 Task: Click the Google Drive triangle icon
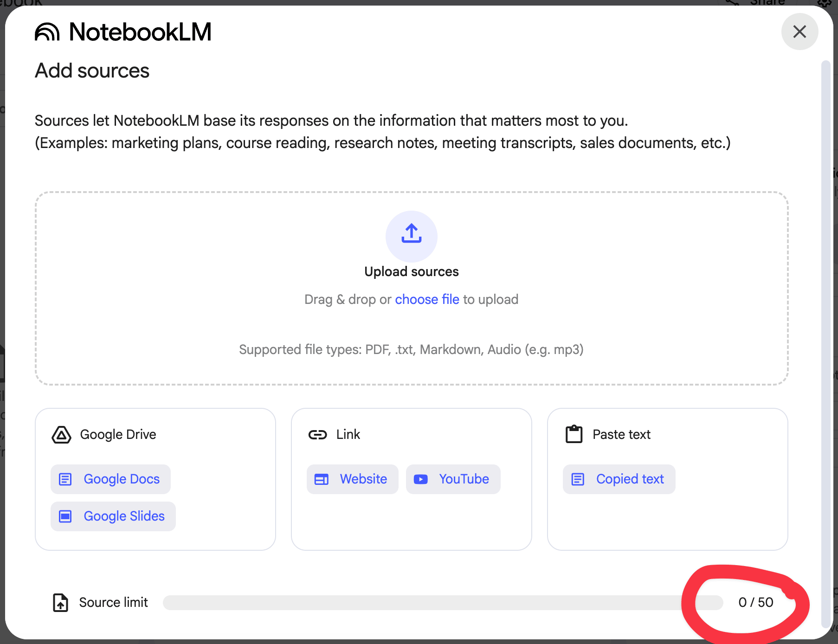pyautogui.click(x=61, y=435)
